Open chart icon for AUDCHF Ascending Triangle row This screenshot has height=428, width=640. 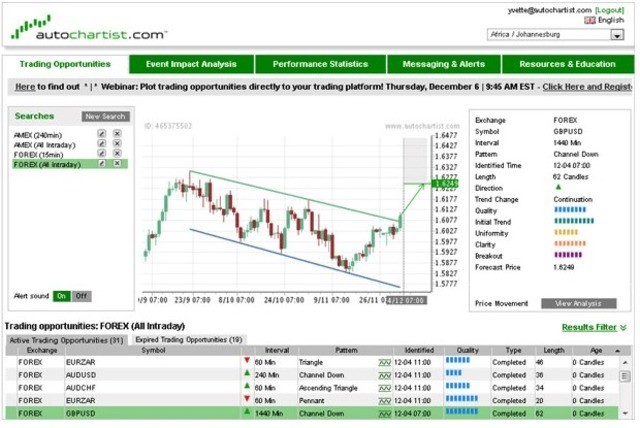[x=384, y=388]
